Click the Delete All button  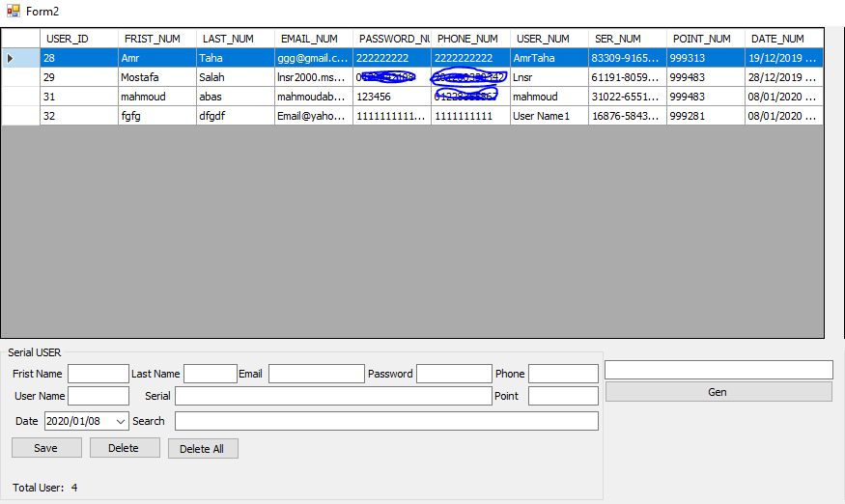click(203, 449)
